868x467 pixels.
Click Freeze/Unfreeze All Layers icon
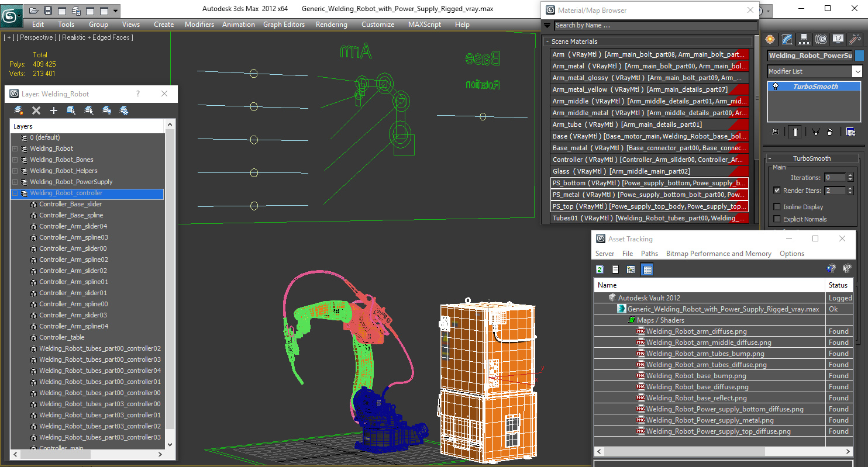124,110
